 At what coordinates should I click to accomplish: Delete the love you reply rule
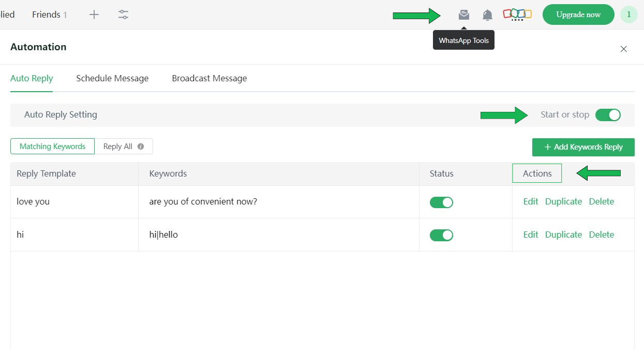pyautogui.click(x=601, y=202)
